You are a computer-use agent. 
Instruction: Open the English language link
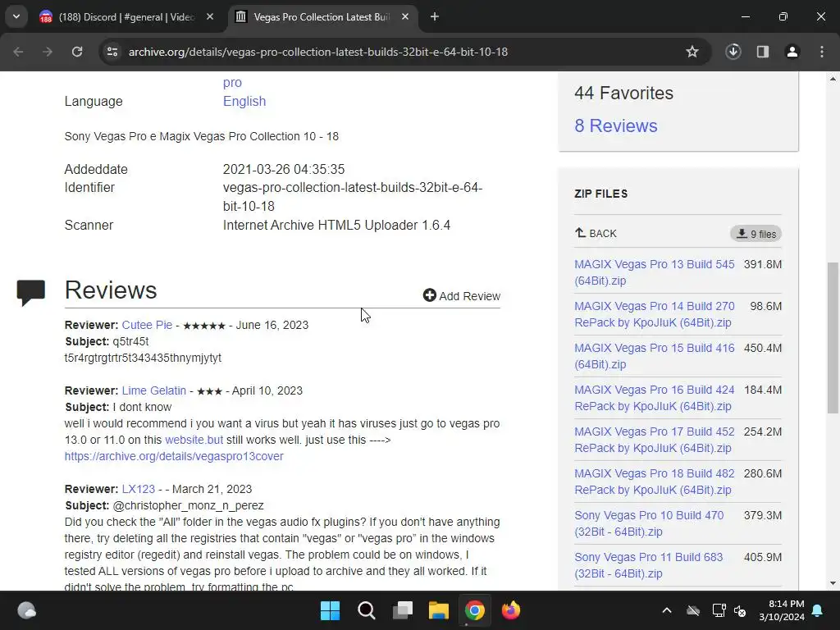point(244,101)
